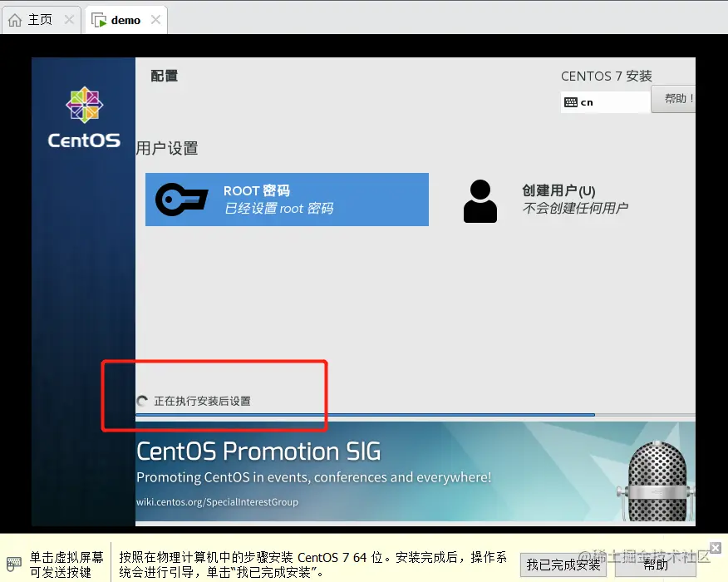Close the yellow install hint bar
Image resolution: width=728 pixels, height=582 pixels.
tap(716, 548)
